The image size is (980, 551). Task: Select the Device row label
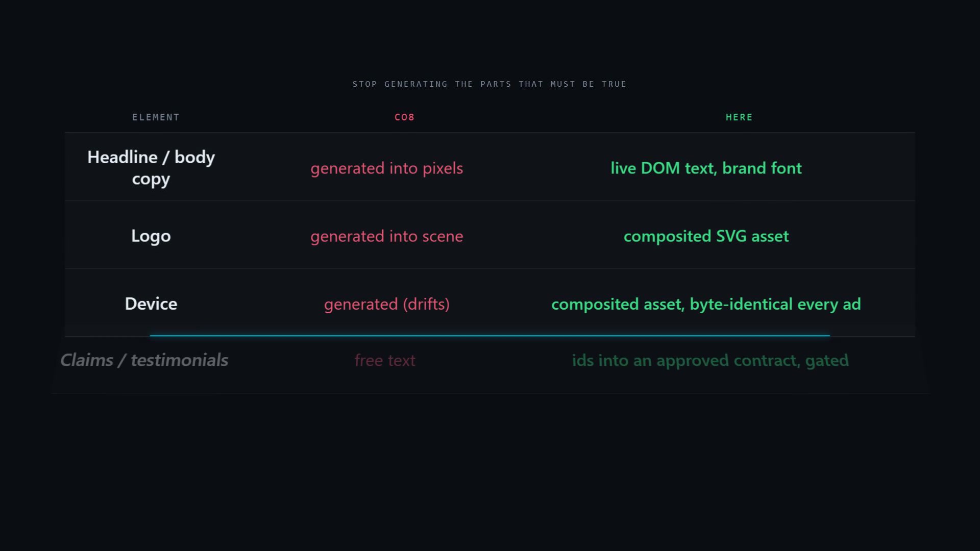pyautogui.click(x=151, y=304)
